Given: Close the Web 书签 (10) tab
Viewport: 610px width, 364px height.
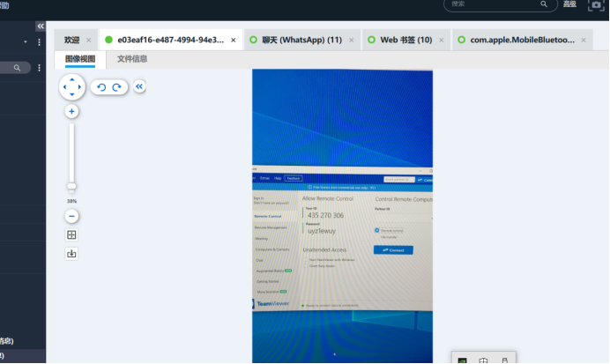Looking at the screenshot, I should (x=441, y=40).
